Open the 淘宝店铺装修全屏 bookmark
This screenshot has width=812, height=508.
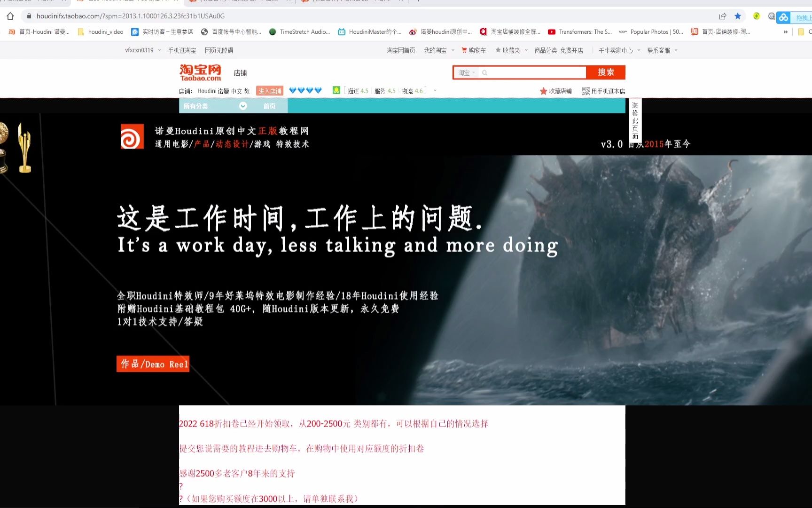point(510,32)
